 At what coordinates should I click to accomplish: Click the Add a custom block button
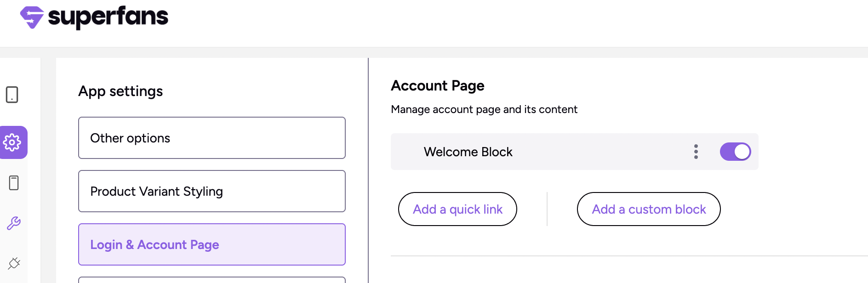point(648,209)
